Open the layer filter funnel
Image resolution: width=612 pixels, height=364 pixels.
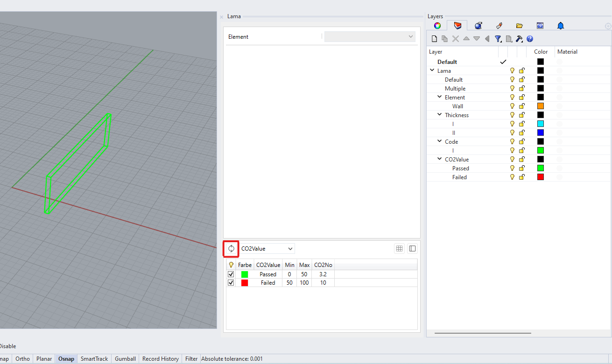(498, 39)
